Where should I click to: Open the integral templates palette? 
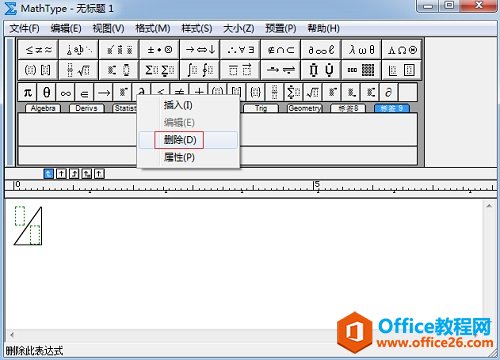(x=200, y=70)
